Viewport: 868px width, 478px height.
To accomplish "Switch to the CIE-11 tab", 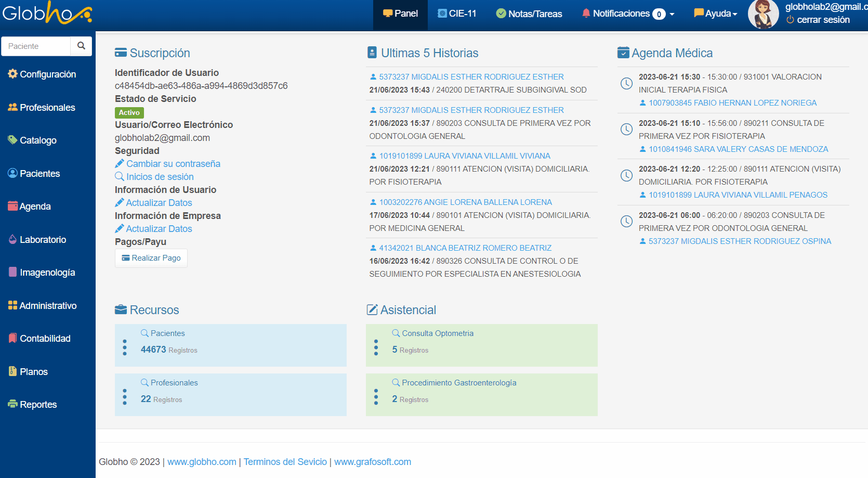I will 457,14.
